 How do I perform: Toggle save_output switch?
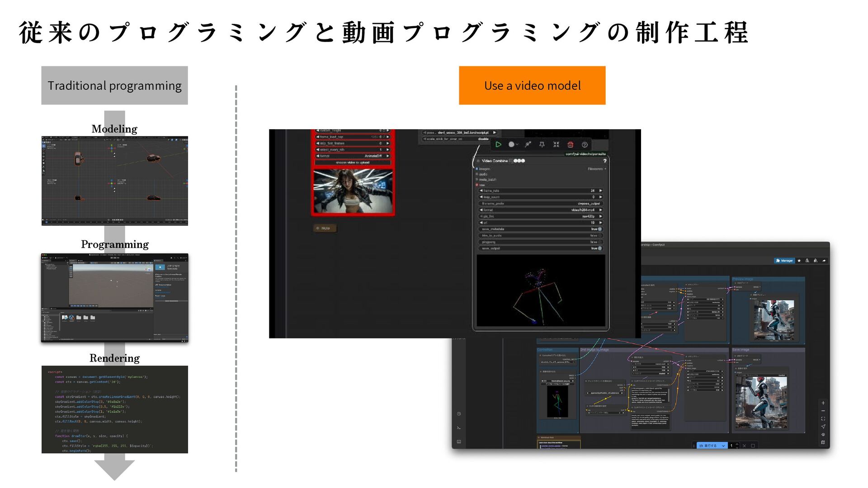599,248
